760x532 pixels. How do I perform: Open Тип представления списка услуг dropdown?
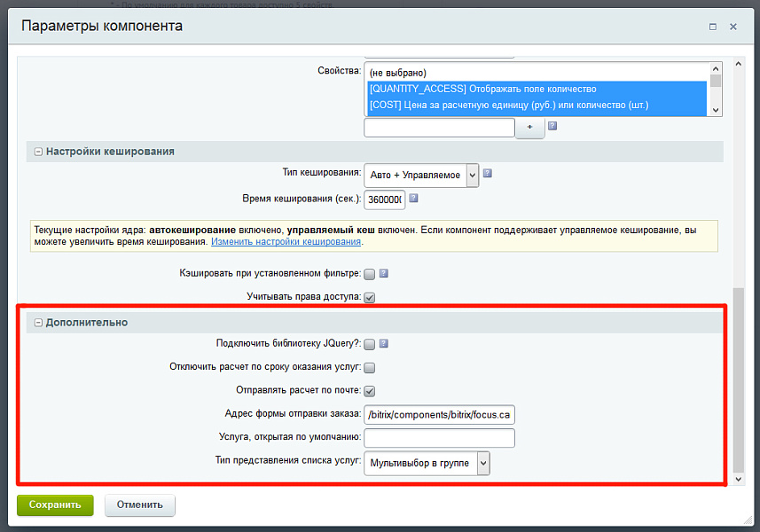coord(427,463)
